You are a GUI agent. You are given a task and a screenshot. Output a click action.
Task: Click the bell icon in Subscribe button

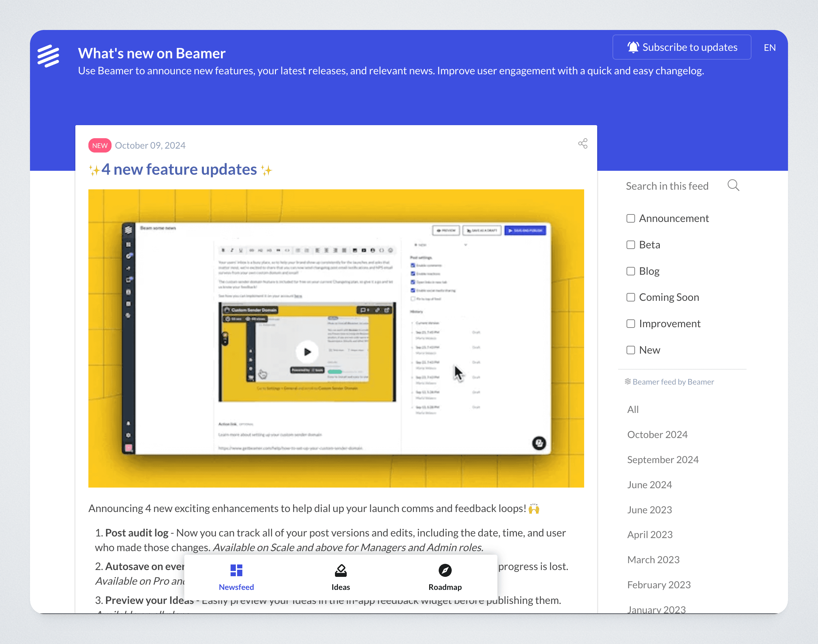click(x=633, y=47)
